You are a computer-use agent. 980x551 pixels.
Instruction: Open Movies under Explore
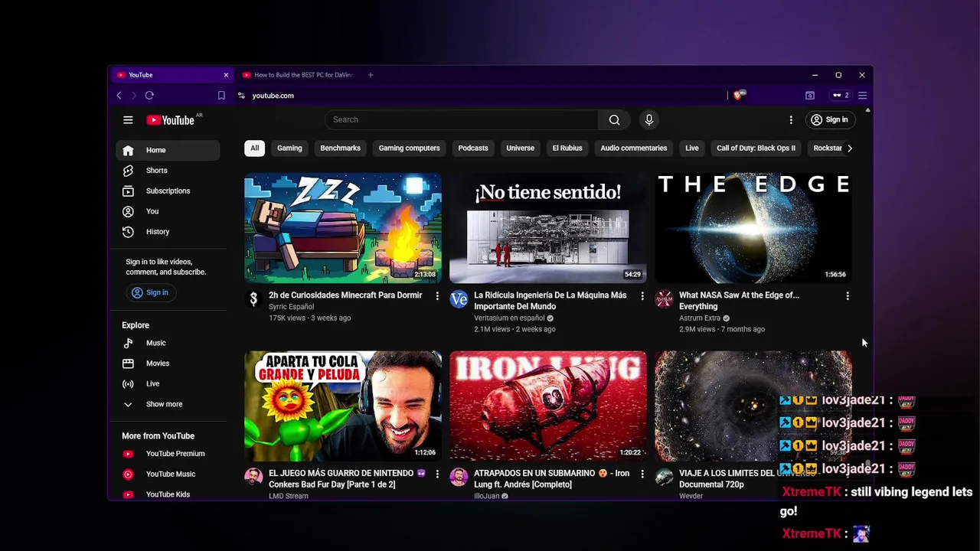[168, 364]
